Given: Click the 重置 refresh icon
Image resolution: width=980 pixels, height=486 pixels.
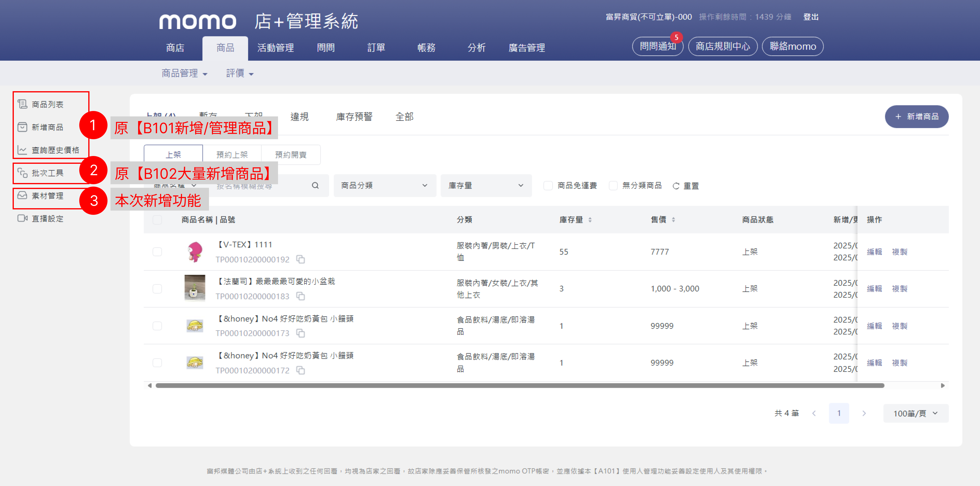Looking at the screenshot, I should click(676, 186).
